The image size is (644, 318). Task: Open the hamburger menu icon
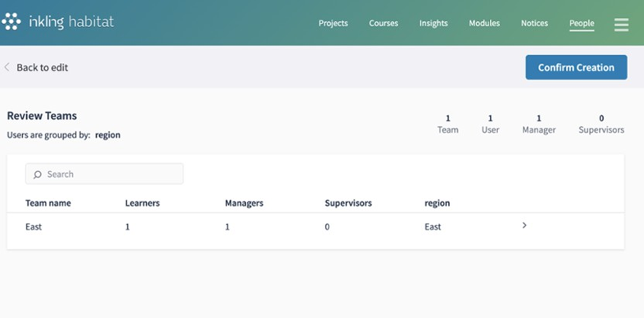[x=621, y=24]
